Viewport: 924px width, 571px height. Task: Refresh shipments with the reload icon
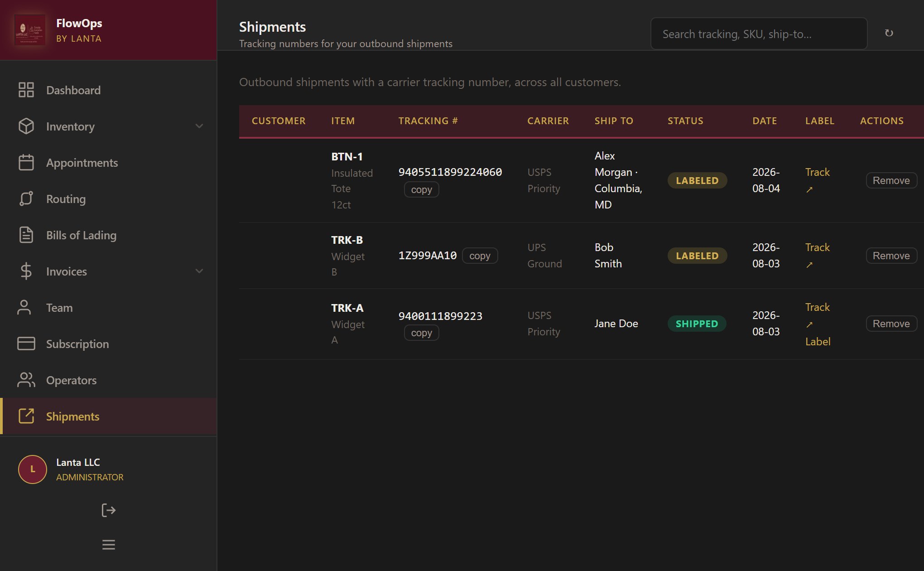pyautogui.click(x=889, y=33)
